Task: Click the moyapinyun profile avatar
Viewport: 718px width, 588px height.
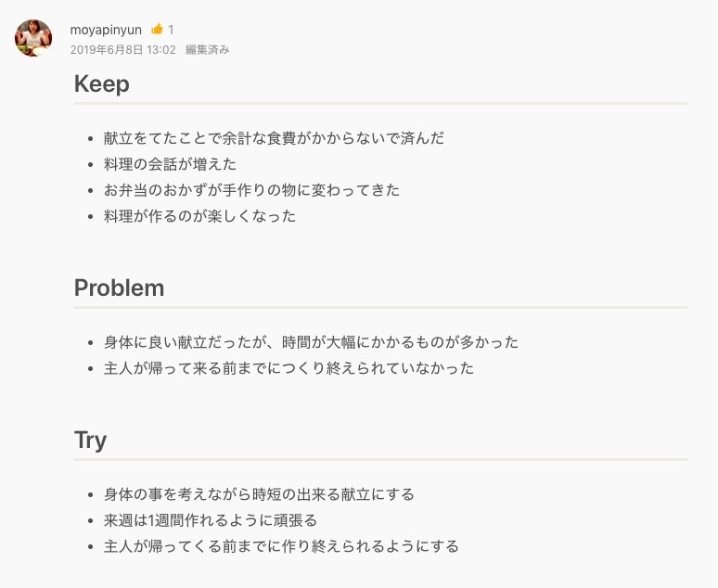Action: (x=33, y=38)
